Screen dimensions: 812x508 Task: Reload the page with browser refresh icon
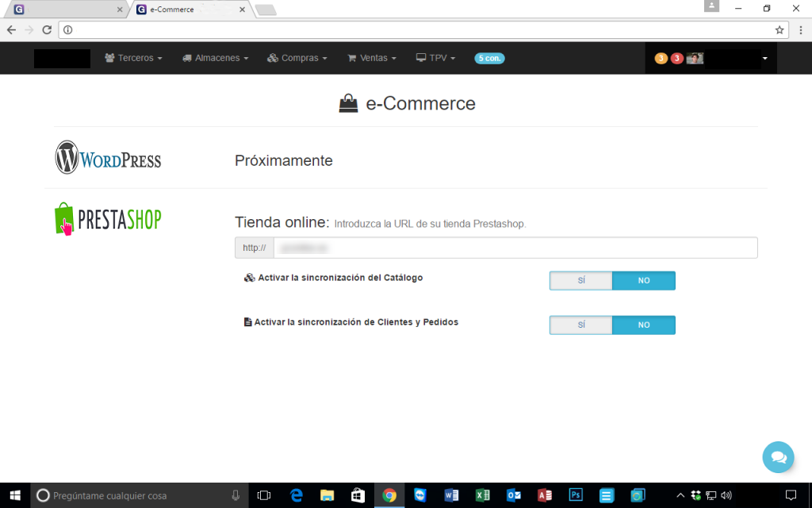click(47, 30)
